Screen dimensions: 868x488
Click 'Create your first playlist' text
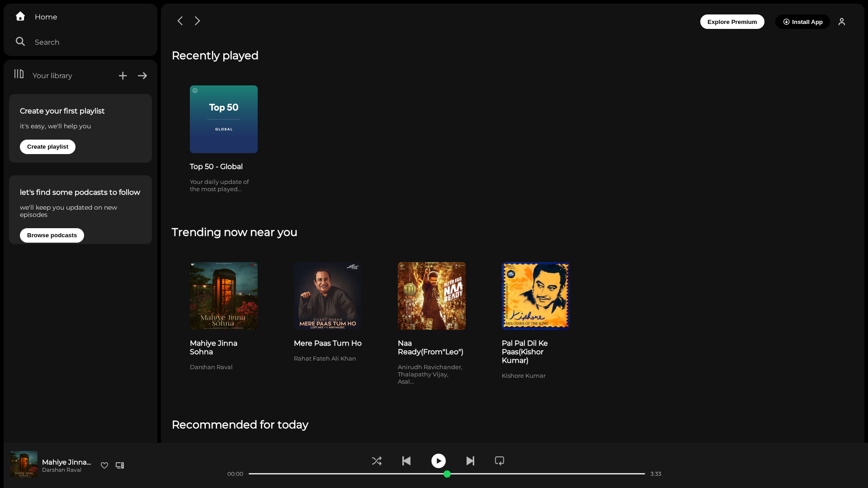pos(62,111)
